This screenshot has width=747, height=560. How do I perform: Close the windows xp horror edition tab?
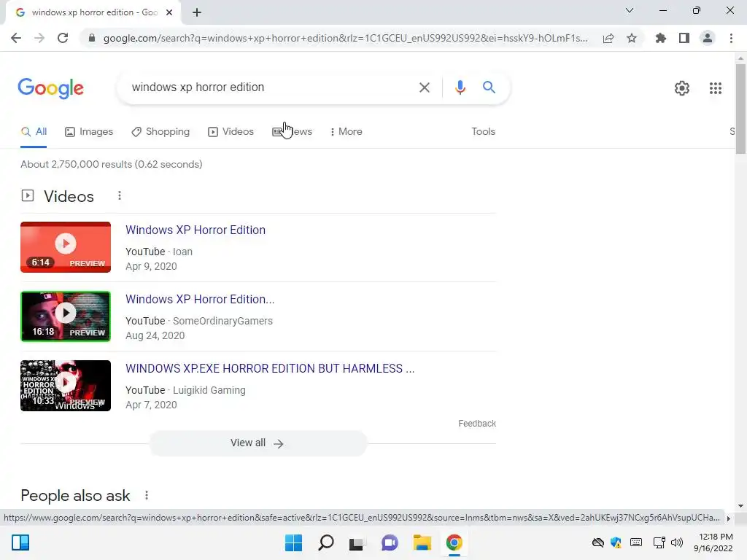coord(169,12)
